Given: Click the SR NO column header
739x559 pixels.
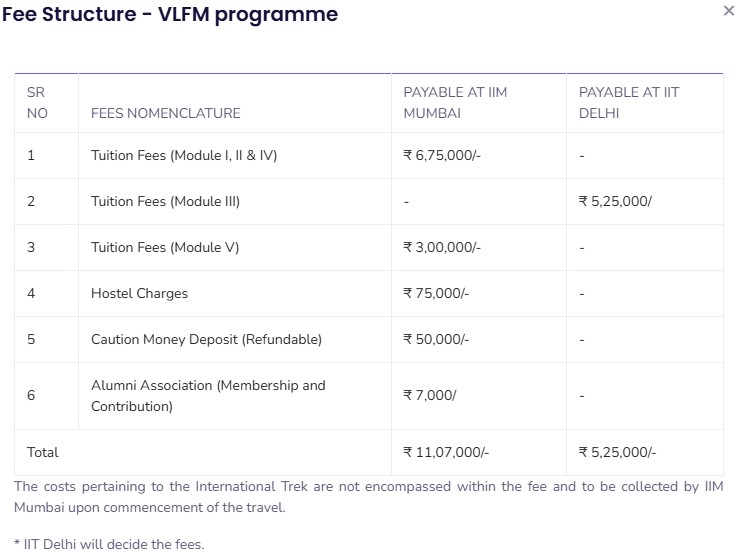Looking at the screenshot, I should tap(37, 103).
